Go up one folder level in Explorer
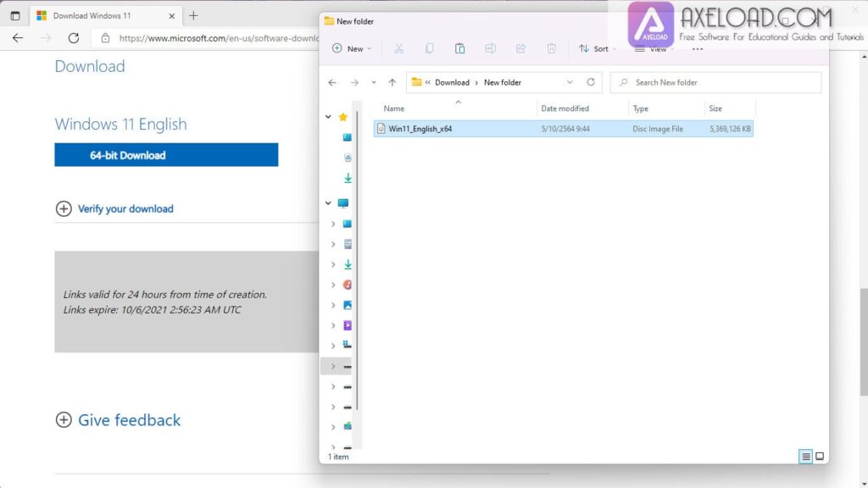The width and height of the screenshot is (868, 488). [392, 82]
